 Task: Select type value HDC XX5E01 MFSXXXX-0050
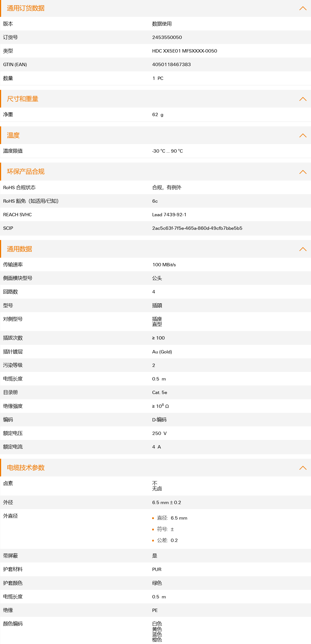coord(185,51)
